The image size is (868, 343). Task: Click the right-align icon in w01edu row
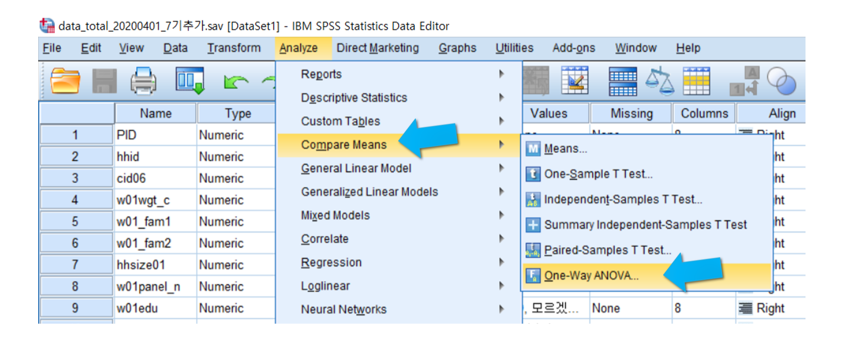(x=746, y=308)
